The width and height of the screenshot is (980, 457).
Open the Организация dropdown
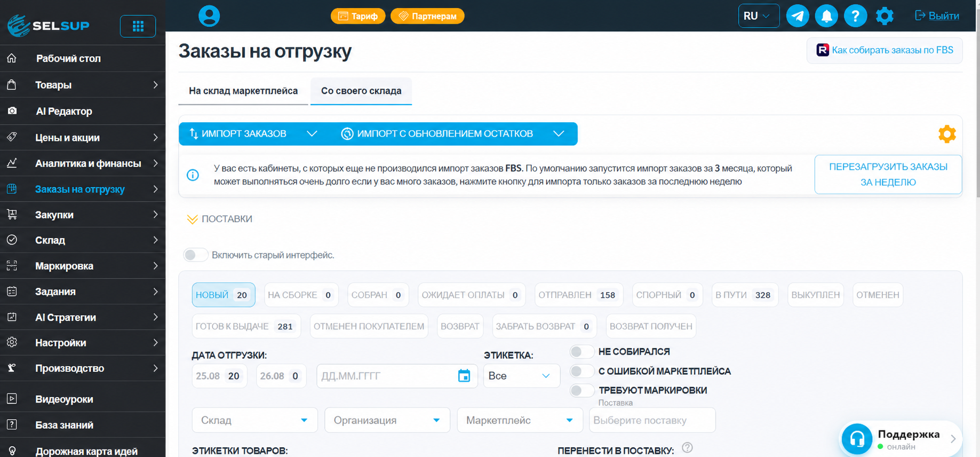(x=387, y=420)
